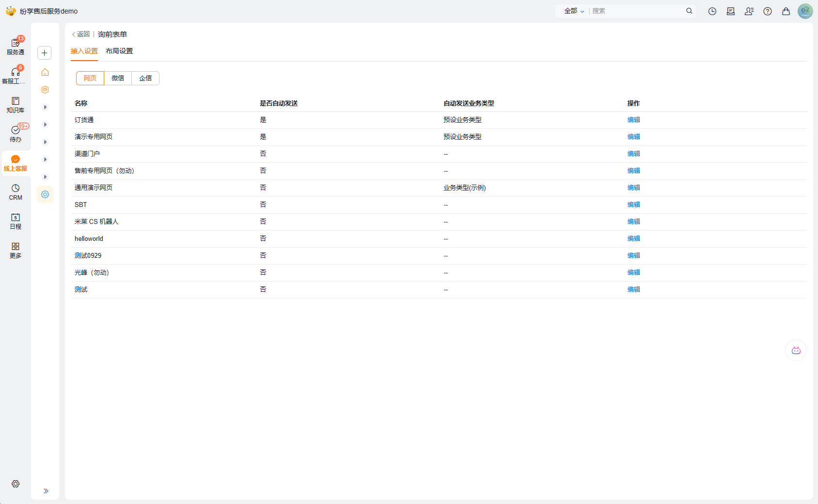Edit the 测试0929 row
Viewport: 818px width, 504px height.
coord(634,256)
